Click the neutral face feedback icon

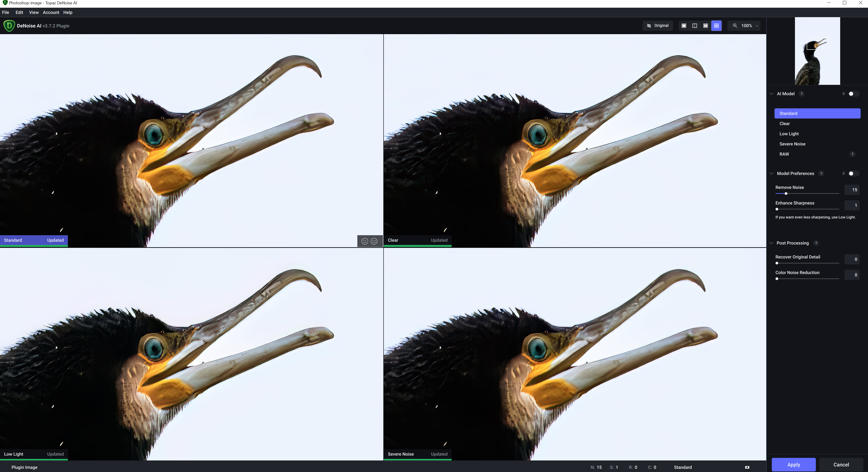(x=374, y=241)
